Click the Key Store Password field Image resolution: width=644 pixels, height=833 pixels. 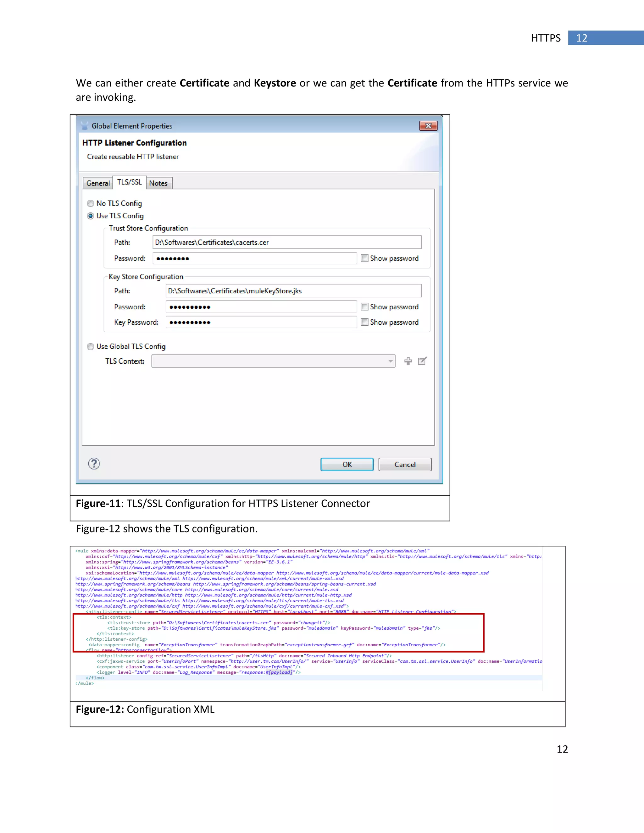point(261,307)
